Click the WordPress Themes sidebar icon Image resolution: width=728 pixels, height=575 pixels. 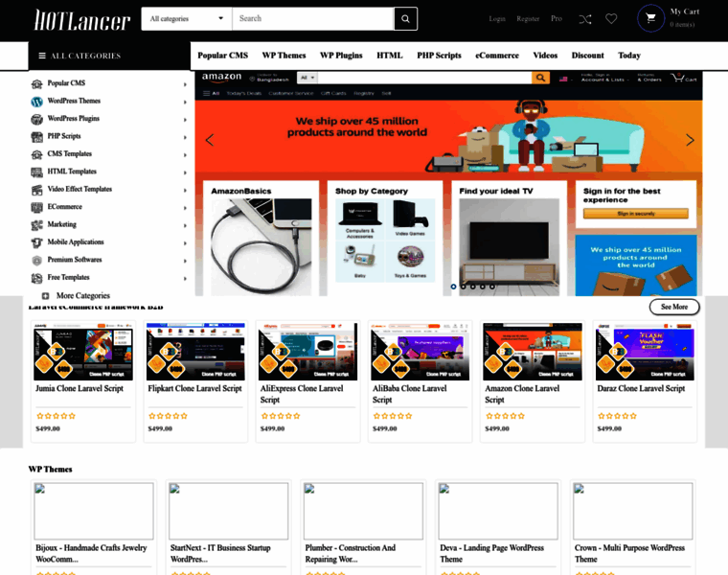[36, 102]
